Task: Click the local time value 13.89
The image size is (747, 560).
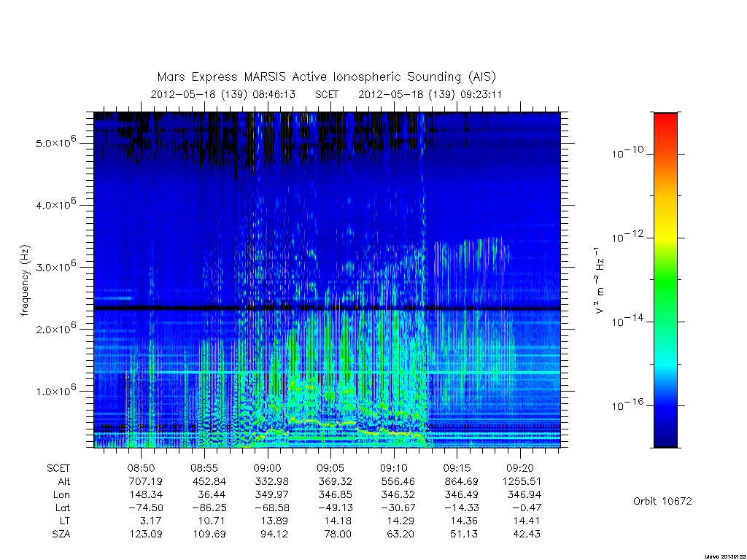Action: tap(275, 521)
